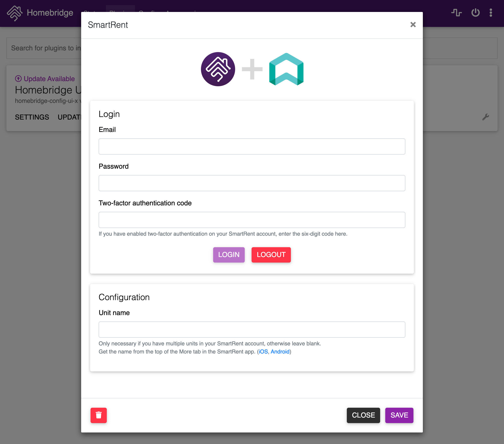
Task: Click the Two-factor authentication code field
Action: click(x=252, y=220)
